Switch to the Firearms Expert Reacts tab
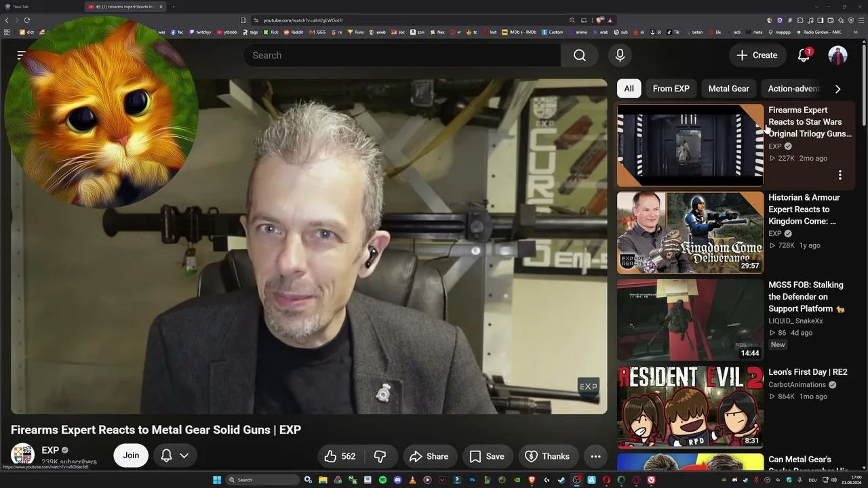The height and width of the screenshot is (488, 868). click(x=125, y=7)
